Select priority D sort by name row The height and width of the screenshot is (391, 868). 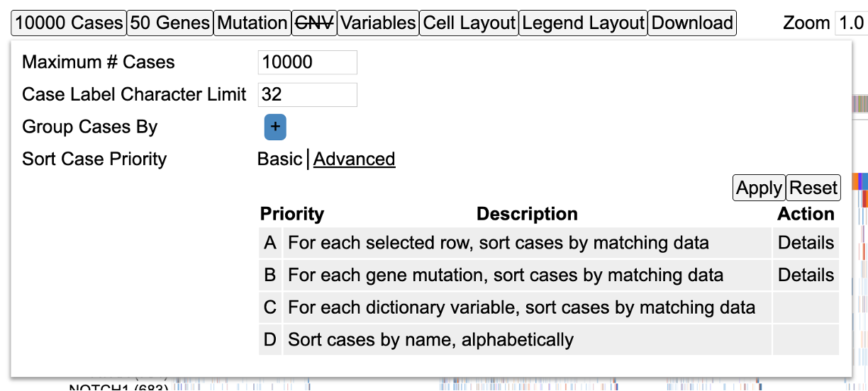click(x=430, y=340)
